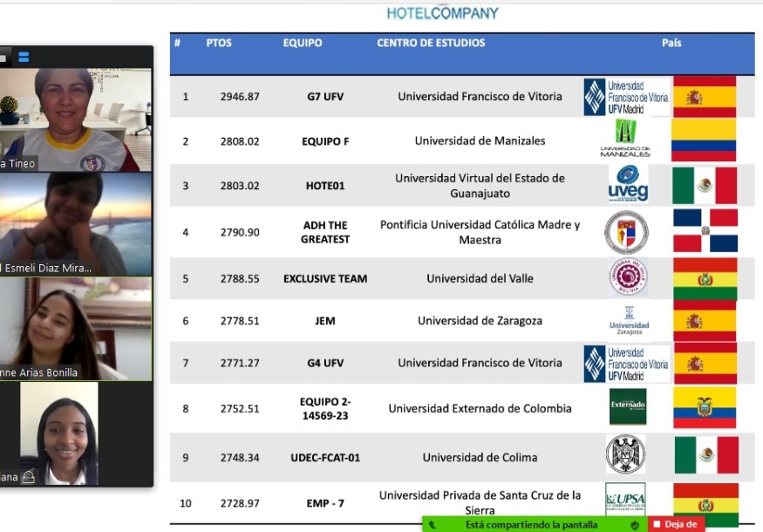This screenshot has width=763, height=532.
Task: Click team name EQUIPO 2-14569-23
Action: click(325, 408)
